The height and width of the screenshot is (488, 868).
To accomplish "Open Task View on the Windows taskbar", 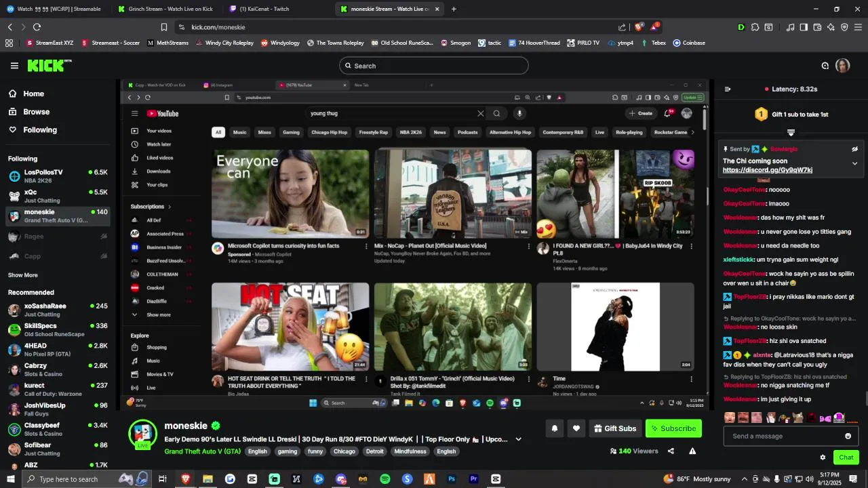I will (x=163, y=479).
